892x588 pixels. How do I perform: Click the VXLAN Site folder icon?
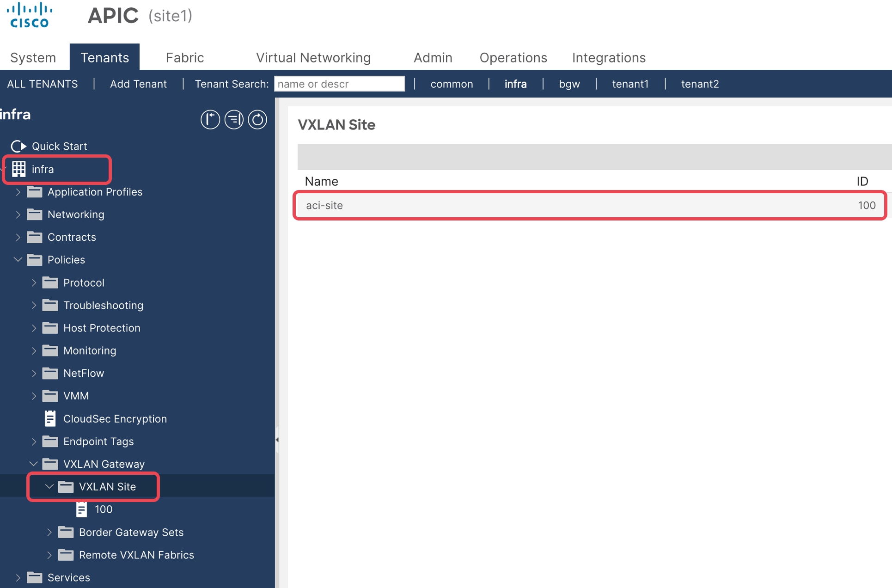[66, 486]
